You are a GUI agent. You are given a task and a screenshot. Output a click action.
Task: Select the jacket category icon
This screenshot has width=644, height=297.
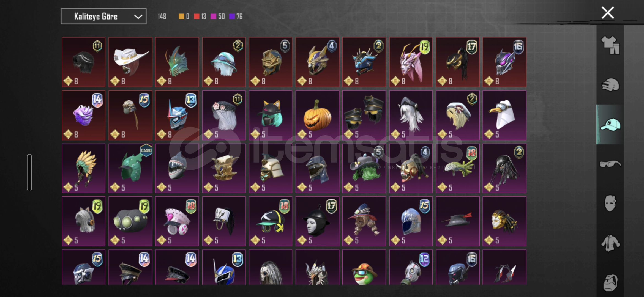[x=610, y=243]
